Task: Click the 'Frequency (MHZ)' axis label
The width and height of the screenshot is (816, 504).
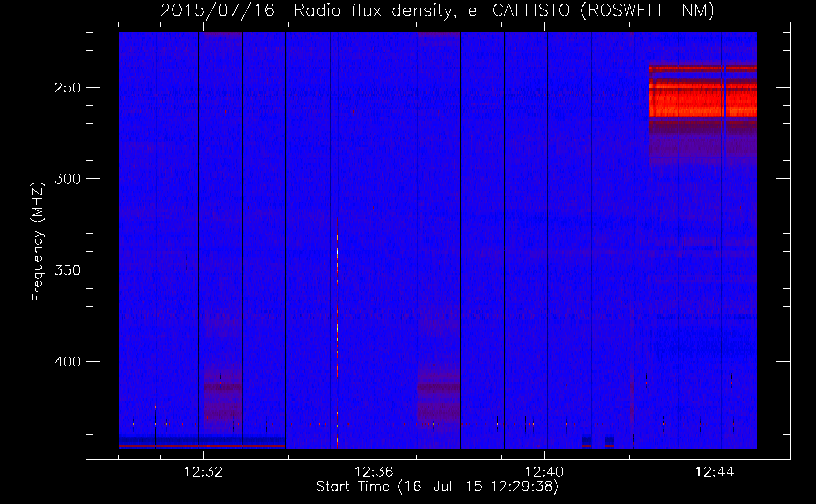Action: coord(38,242)
